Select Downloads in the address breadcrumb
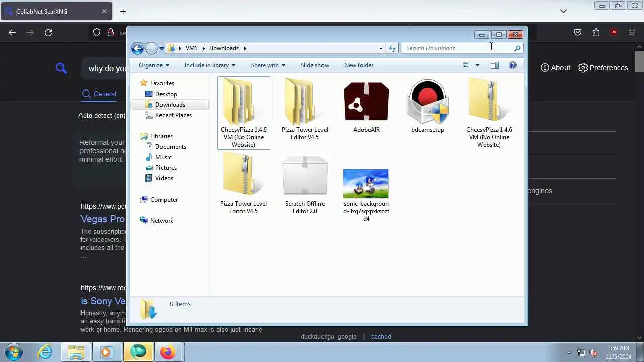Viewport: 644px width, 362px height. 224,48
